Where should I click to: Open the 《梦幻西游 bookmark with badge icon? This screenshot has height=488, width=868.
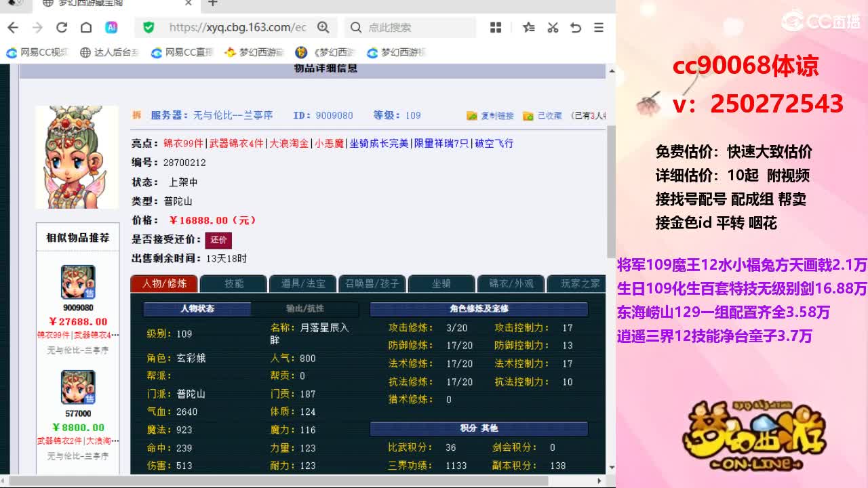tap(325, 52)
